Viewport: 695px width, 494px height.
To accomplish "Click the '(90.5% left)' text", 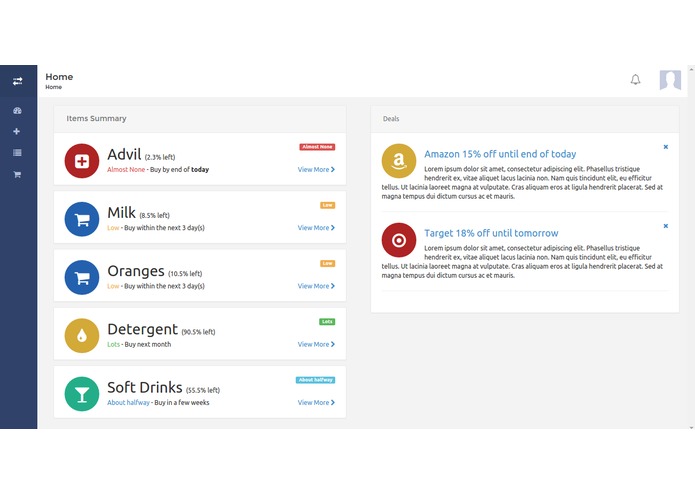I will click(x=198, y=332).
